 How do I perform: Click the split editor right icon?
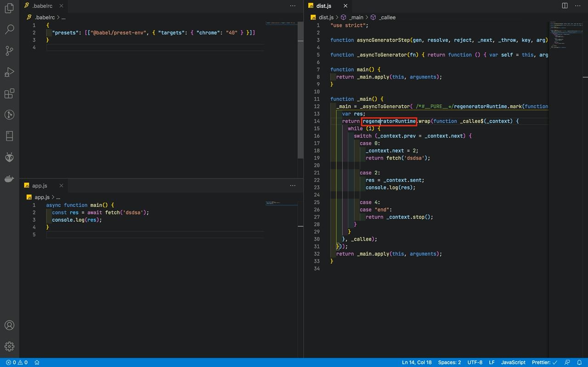(565, 6)
